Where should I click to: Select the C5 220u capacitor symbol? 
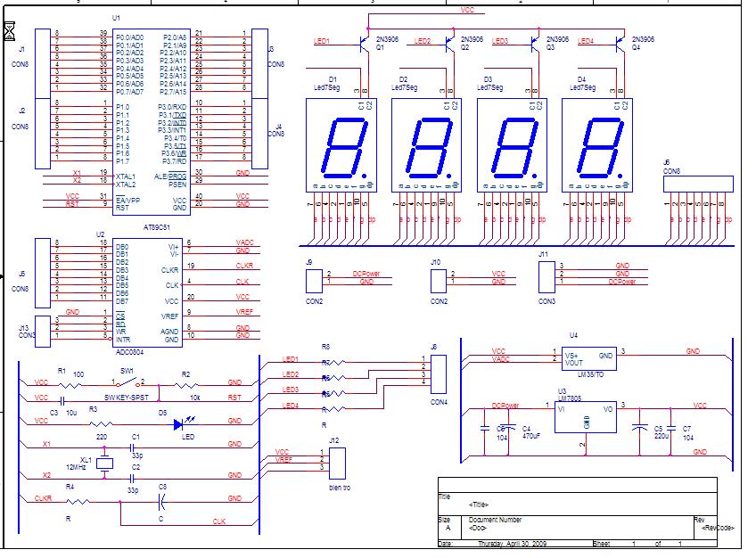point(640,428)
